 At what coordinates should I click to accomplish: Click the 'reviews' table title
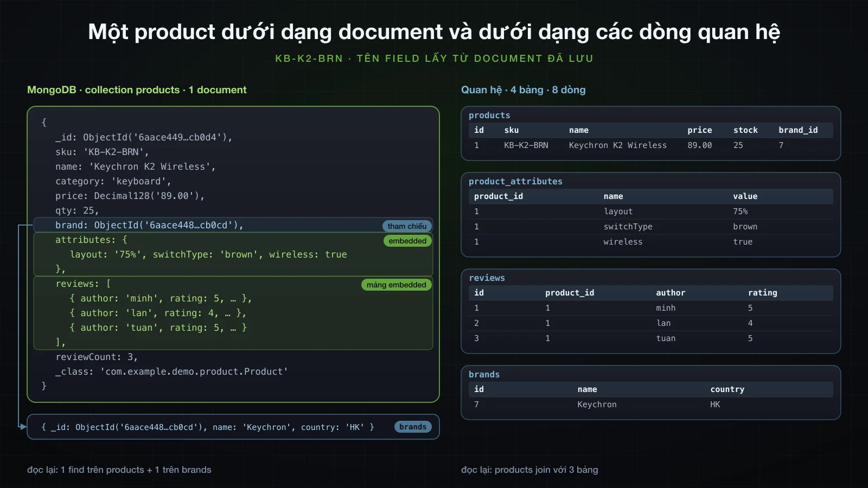pos(487,278)
